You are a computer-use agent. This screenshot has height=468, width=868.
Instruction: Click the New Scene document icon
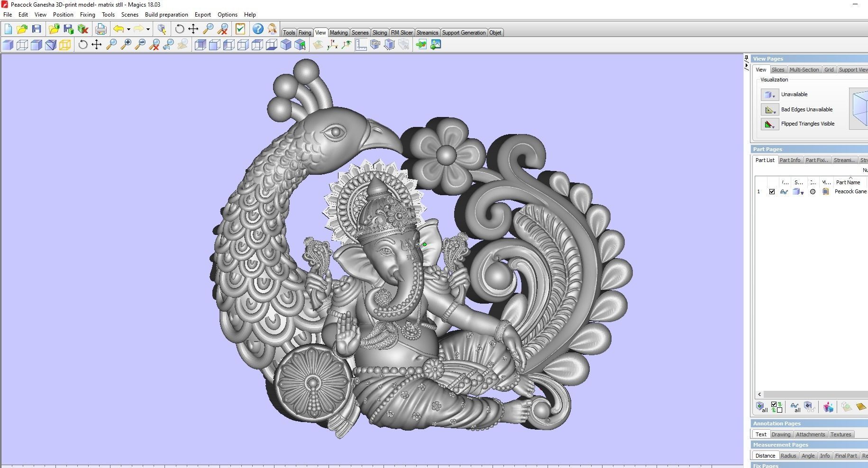pos(8,29)
